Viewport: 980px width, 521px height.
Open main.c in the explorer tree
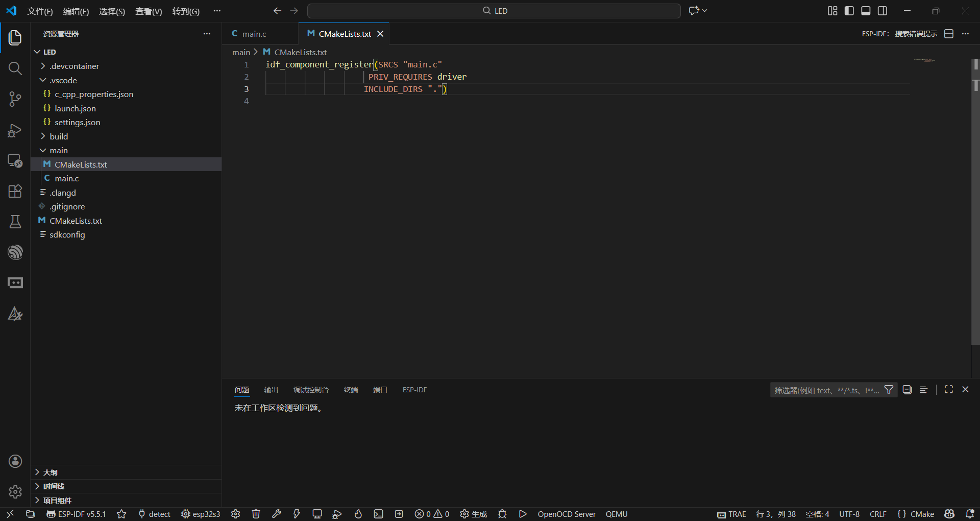pyautogui.click(x=126, y=178)
